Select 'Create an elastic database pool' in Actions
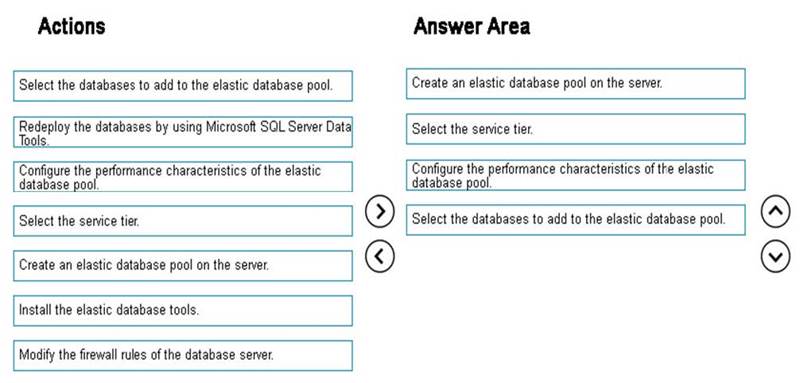 pos(183,266)
